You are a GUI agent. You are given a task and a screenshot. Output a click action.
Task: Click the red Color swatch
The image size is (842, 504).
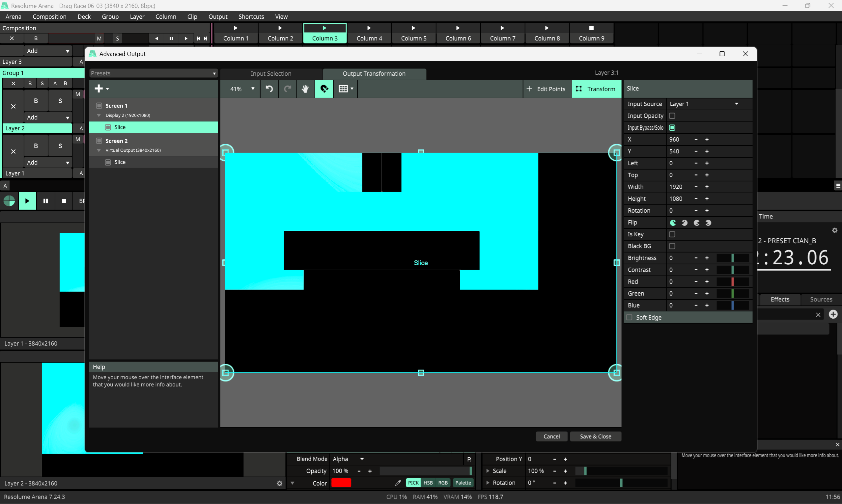341,483
